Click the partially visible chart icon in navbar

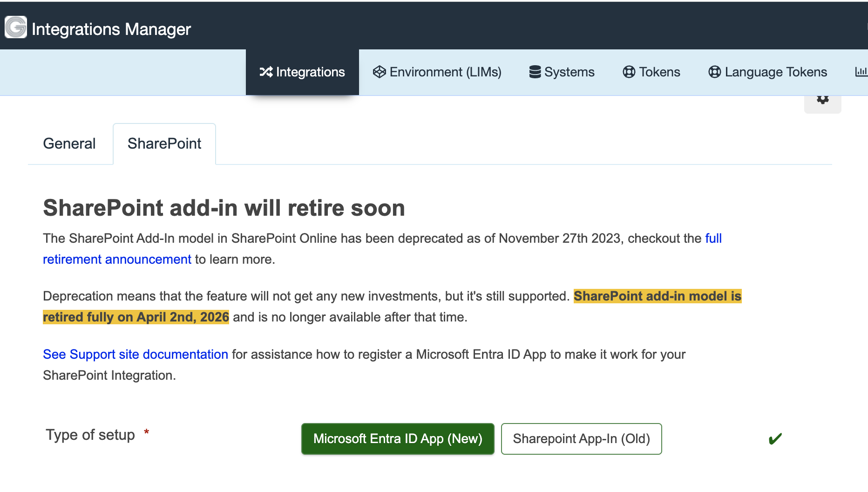click(x=861, y=72)
